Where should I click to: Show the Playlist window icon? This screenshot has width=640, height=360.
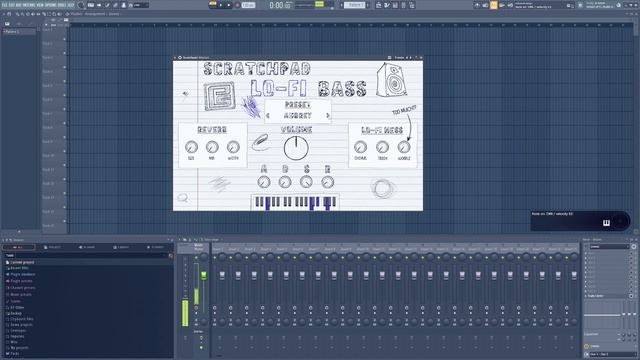(x=378, y=5)
